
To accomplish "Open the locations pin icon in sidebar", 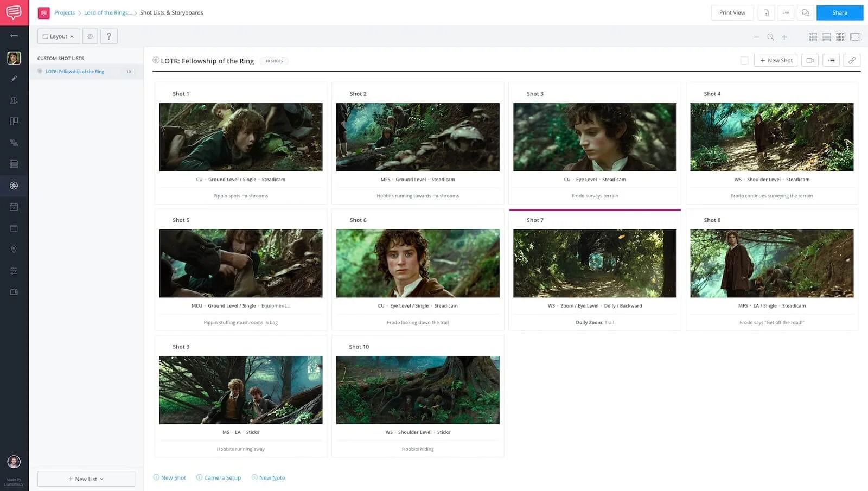I will pos(14,249).
